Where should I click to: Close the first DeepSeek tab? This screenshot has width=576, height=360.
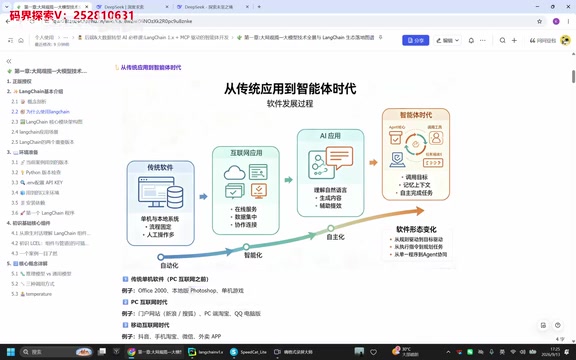(x=167, y=7)
